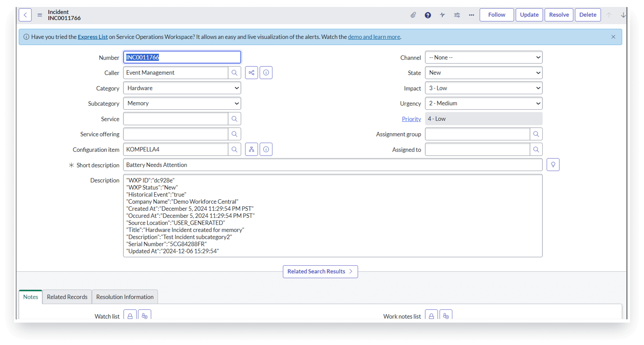Viewport: 644px width, 345px height.
Task: Open the demo and learn more link
Action: (x=374, y=37)
